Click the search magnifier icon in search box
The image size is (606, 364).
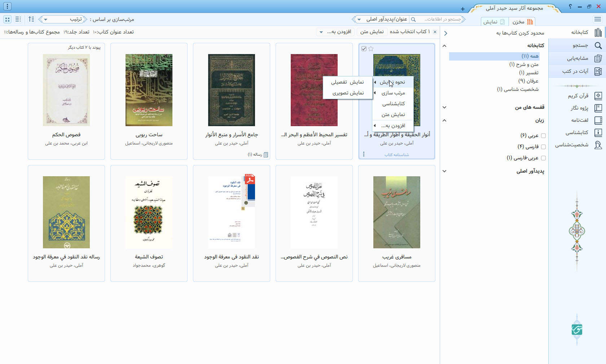(x=413, y=19)
